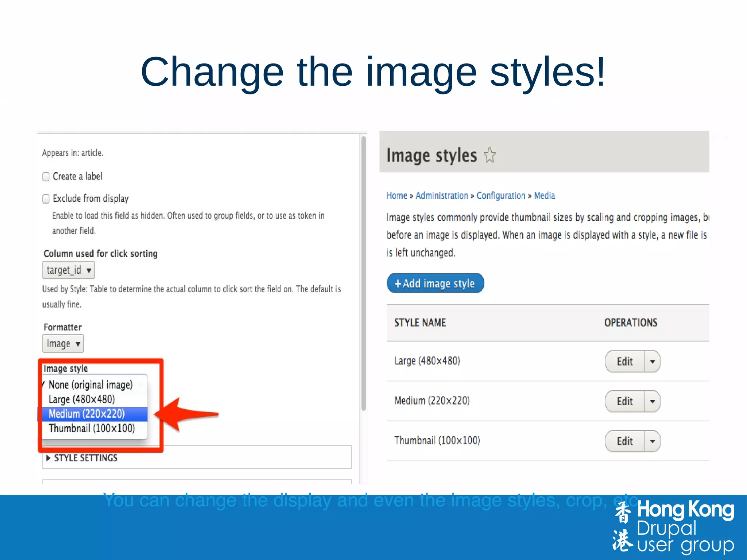Pick Large (480×480) image style option
Screen dimensions: 747x560
[82, 399]
